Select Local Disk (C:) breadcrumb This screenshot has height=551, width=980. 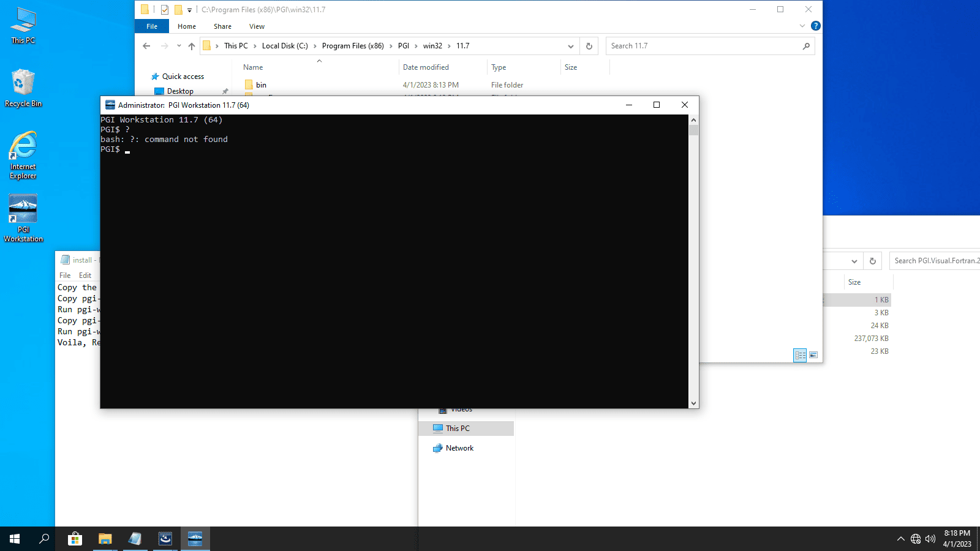[285, 46]
